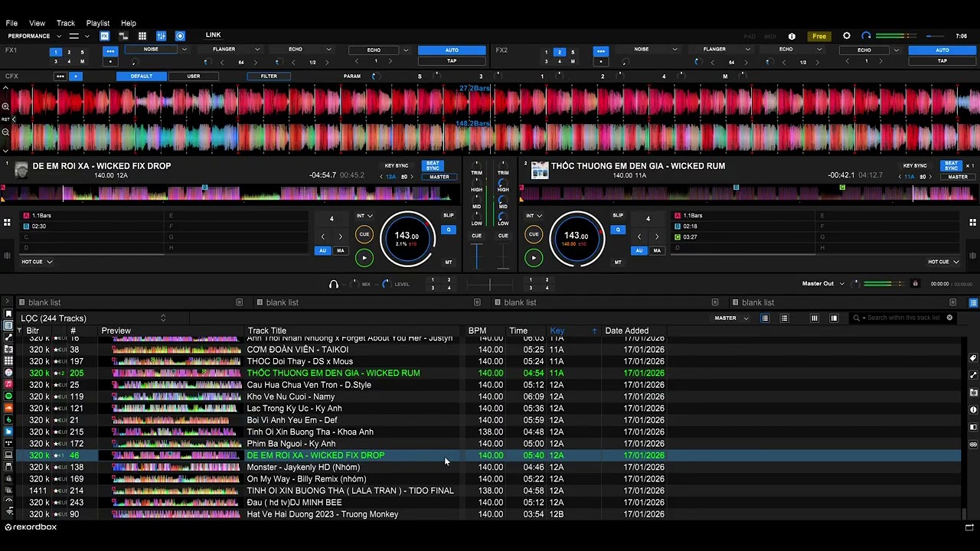Toggle the recording panel icon
Viewport: 980px width, 551px height.
(180, 36)
